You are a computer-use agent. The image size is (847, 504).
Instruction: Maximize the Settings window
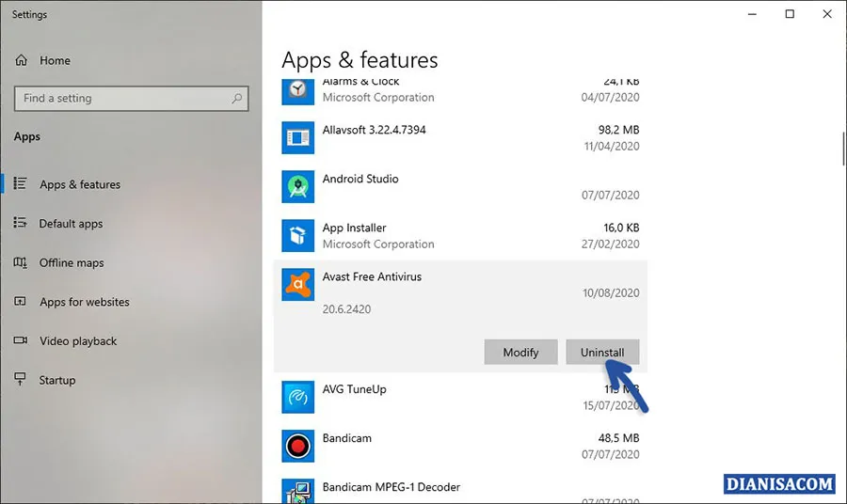coord(790,14)
